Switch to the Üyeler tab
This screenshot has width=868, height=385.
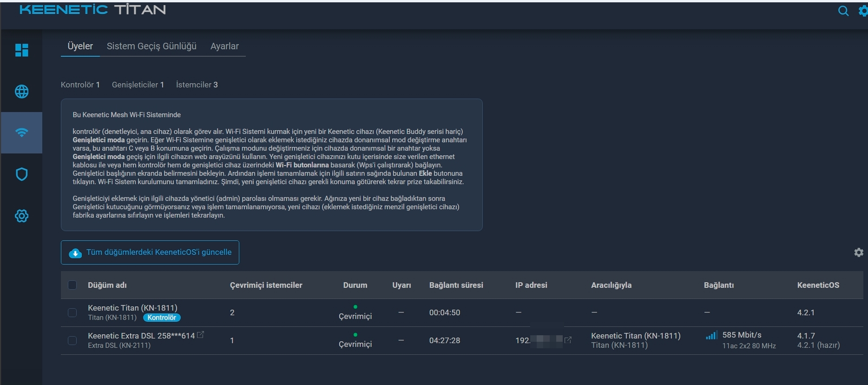(x=80, y=46)
